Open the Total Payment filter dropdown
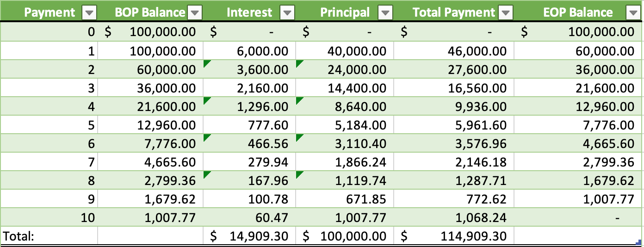The image size is (644, 247). (506, 13)
